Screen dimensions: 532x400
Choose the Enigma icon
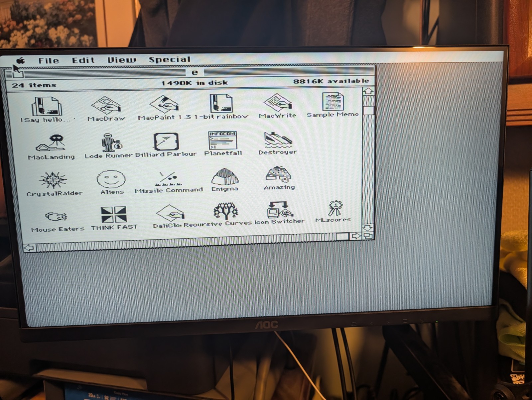(225, 176)
